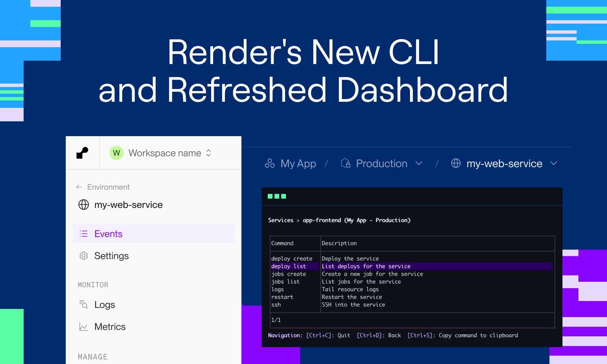The width and height of the screenshot is (607, 364).
Task: Go back using the Environment arrow
Action: pyautogui.click(x=79, y=187)
